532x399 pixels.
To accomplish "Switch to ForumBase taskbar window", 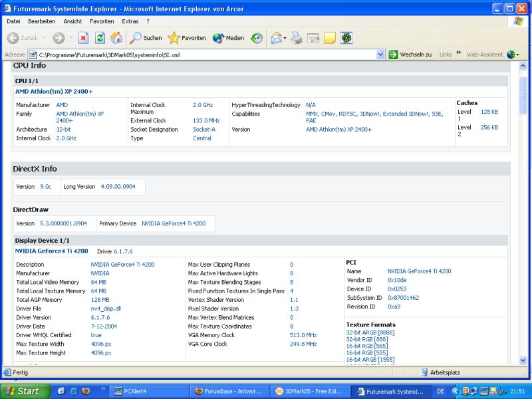I will [229, 391].
